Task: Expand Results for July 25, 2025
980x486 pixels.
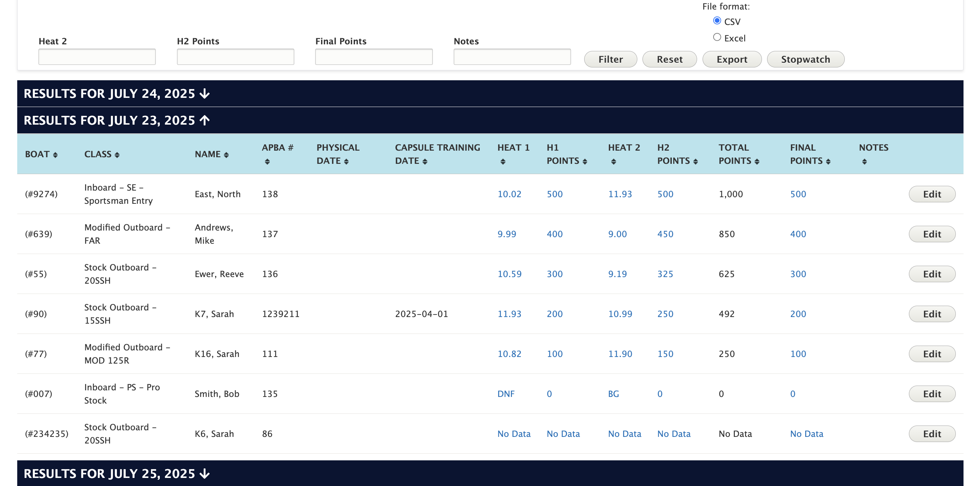Action: click(x=117, y=474)
